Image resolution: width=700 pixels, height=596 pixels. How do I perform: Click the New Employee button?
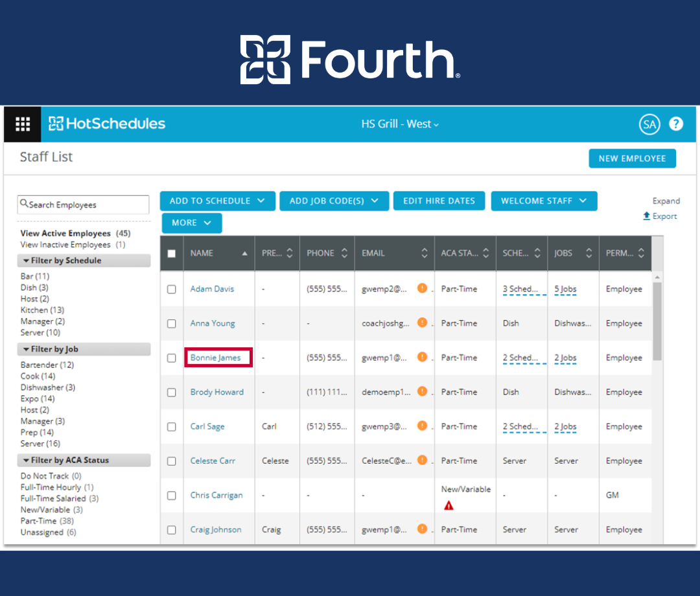(632, 158)
